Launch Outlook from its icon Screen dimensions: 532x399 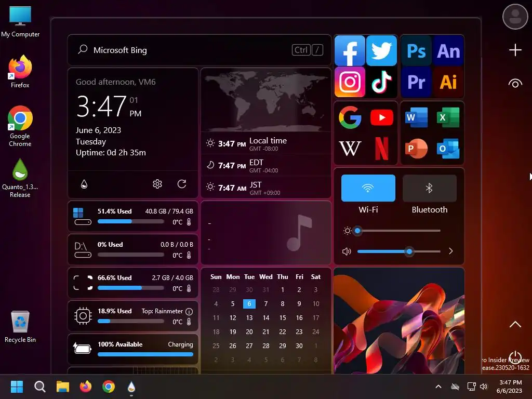point(448,148)
